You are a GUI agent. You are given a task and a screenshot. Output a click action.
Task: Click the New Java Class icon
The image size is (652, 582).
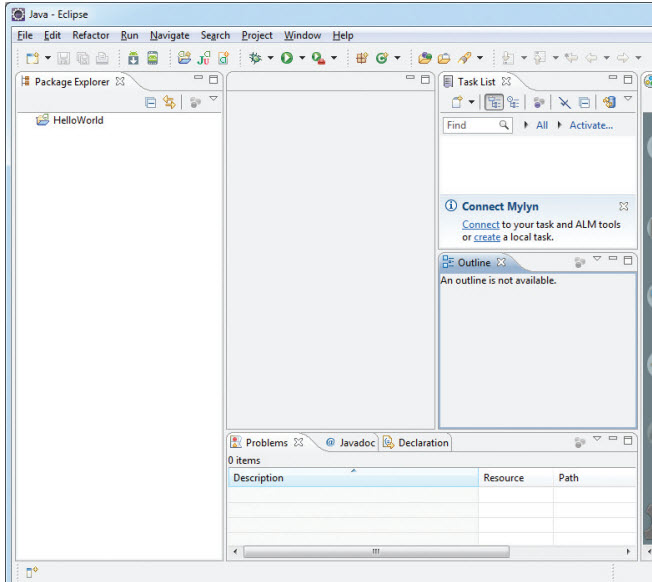382,58
